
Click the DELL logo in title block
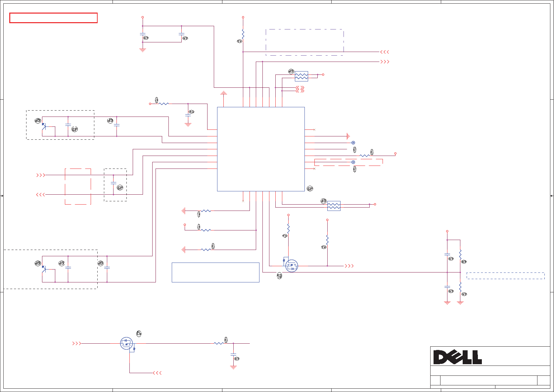point(457,357)
